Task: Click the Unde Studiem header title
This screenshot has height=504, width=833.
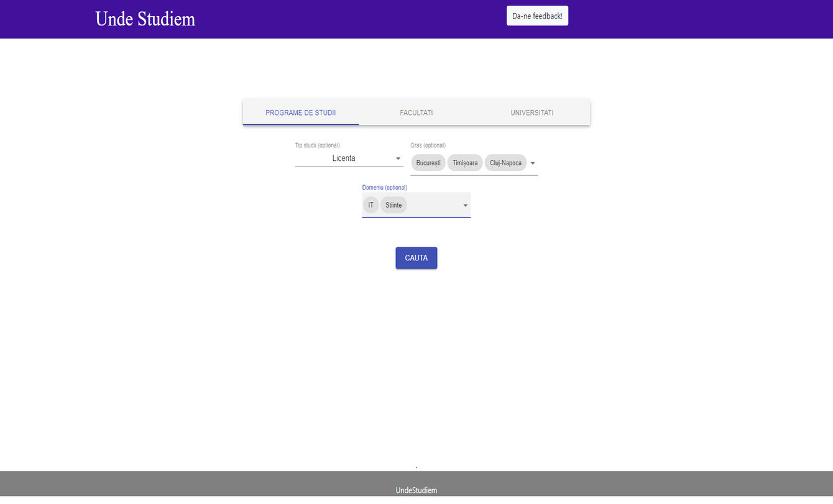Action: tap(145, 19)
